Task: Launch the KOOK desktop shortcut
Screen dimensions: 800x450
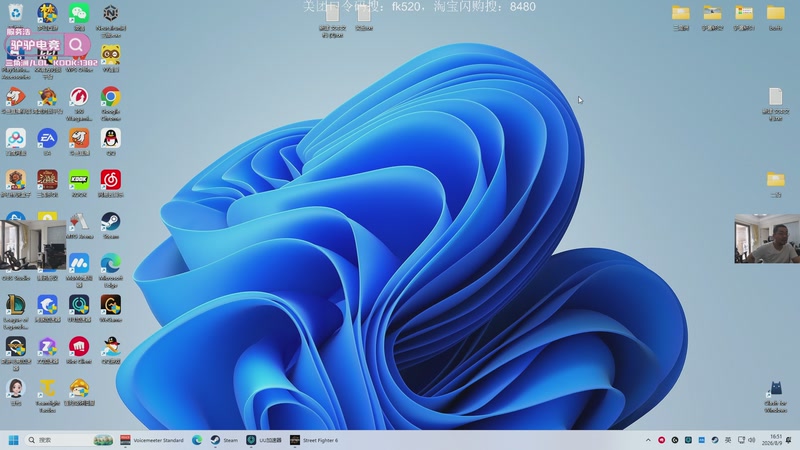Action: pos(79,180)
